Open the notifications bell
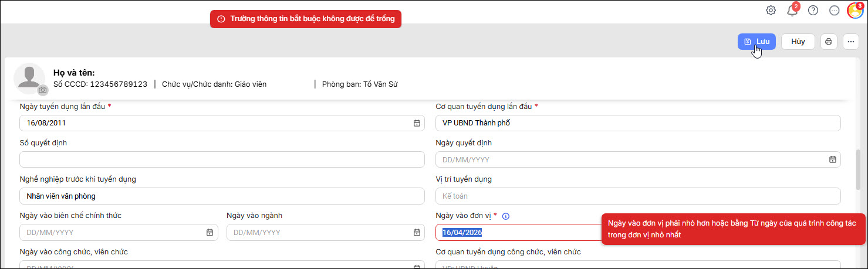The image size is (868, 269). [792, 10]
